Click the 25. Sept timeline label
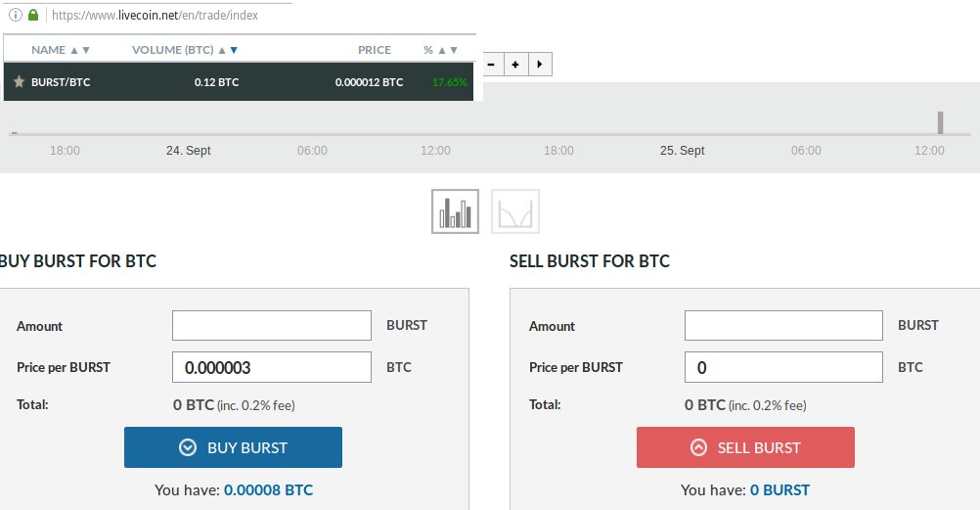 pyautogui.click(x=682, y=150)
